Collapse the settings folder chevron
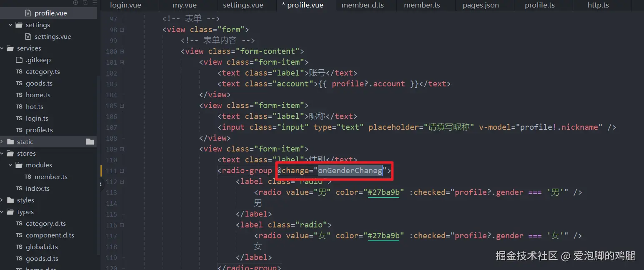This screenshot has width=644, height=270. coord(10,25)
